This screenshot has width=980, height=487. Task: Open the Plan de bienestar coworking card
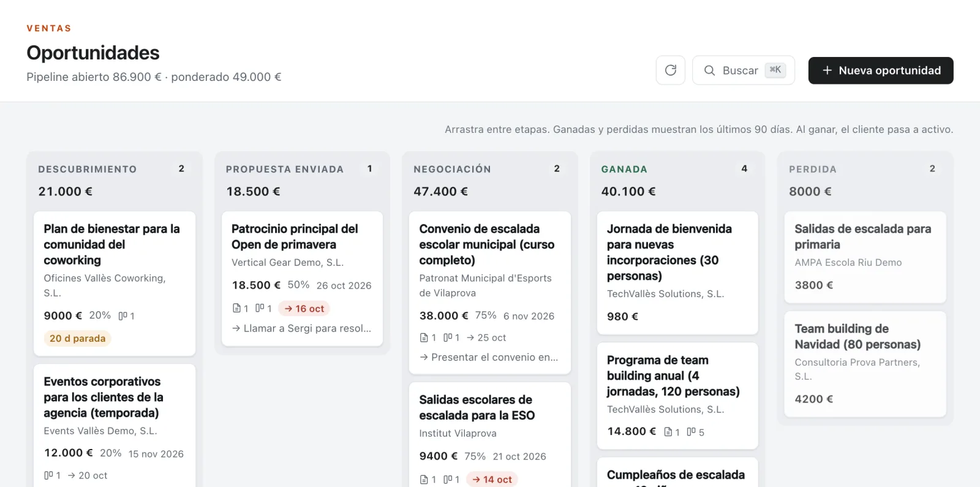(115, 284)
